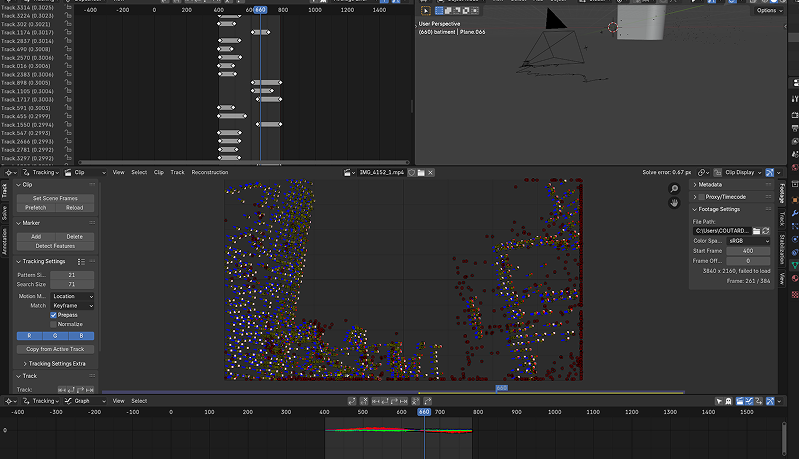Click the reload icon next to File Path

(x=766, y=231)
